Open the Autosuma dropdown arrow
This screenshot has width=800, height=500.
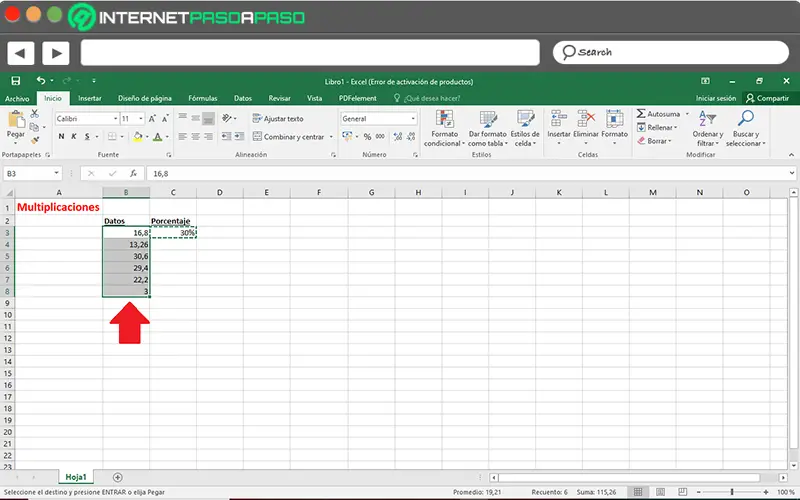(687, 114)
